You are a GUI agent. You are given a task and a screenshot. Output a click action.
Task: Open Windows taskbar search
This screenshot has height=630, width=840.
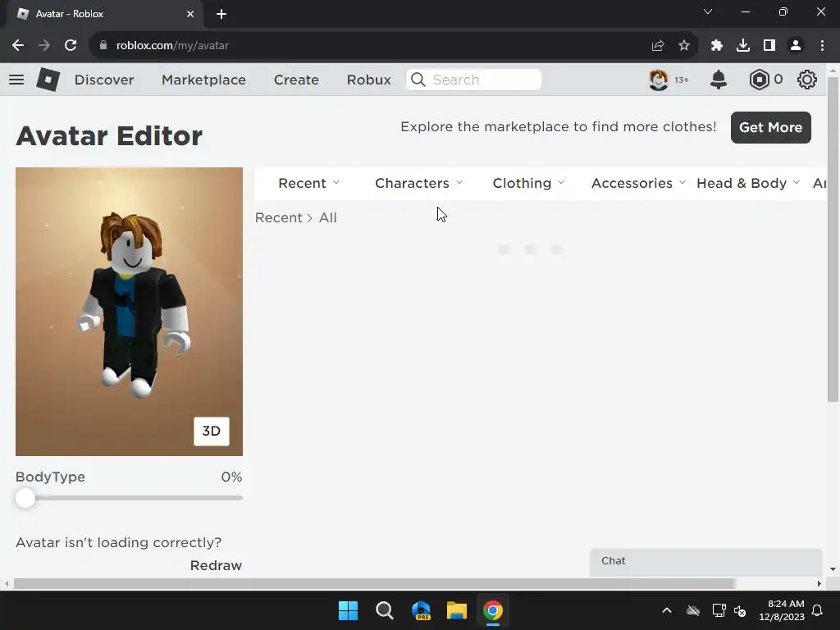(x=385, y=610)
